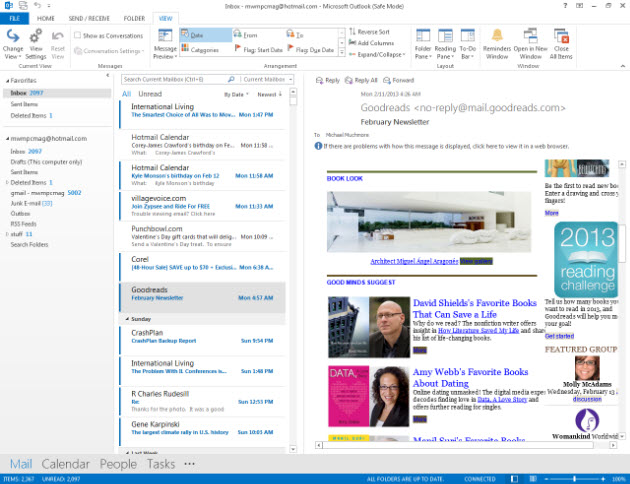Arrange messages by From
The image size is (630, 484).
tap(246, 35)
